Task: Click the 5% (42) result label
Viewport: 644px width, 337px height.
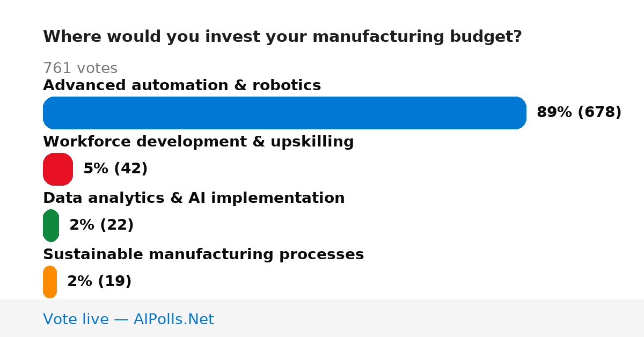Action: (x=115, y=169)
